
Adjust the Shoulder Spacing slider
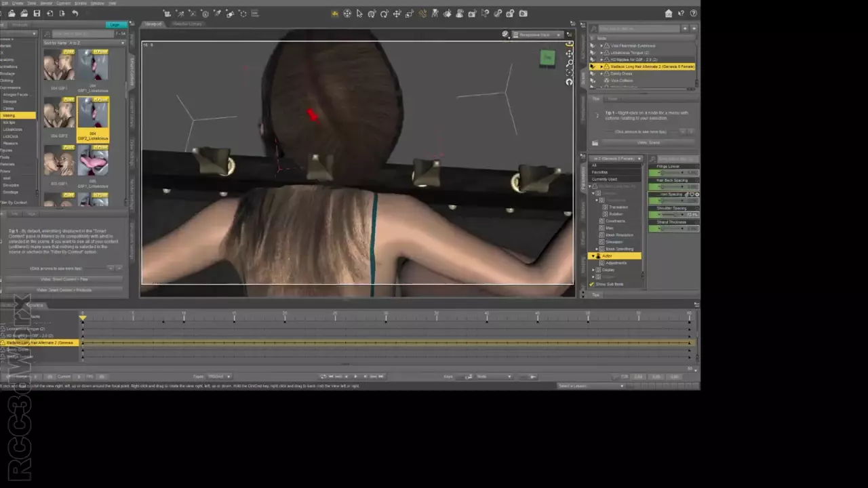[673, 214]
